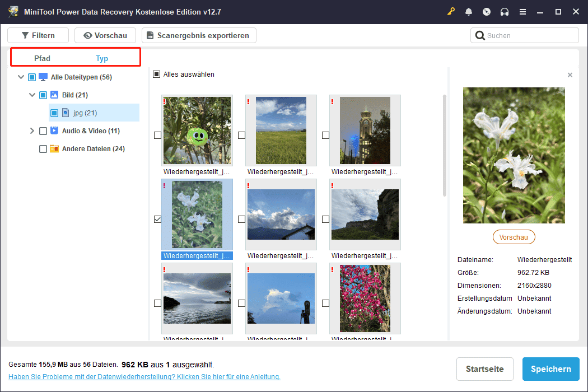The image size is (588, 392).
Task: Collapse the 'Alle Dateitypen' tree node
Action: (21, 77)
